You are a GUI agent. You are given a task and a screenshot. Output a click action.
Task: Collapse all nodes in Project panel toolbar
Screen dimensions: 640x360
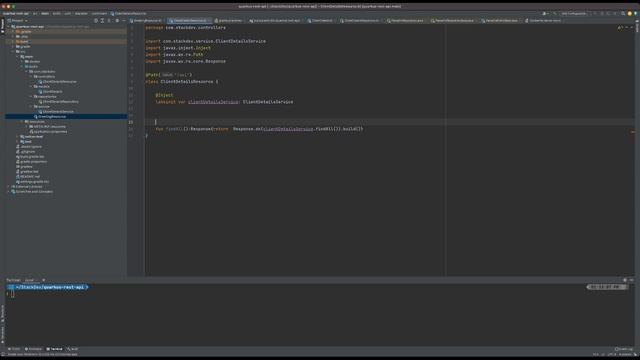pyautogui.click(x=109, y=20)
